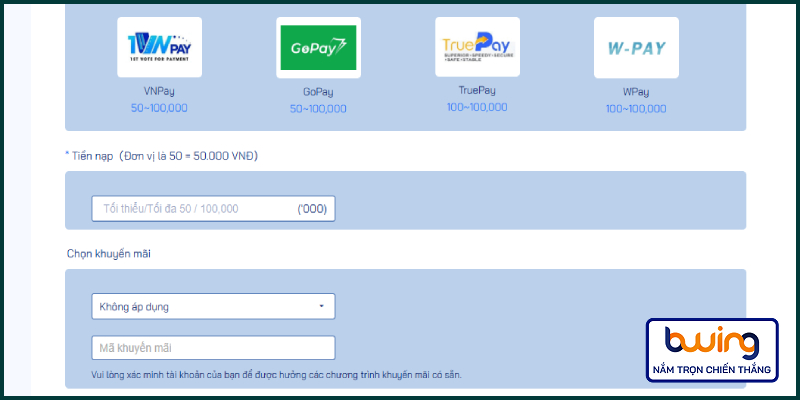
Task: Click the 100~100,000 limit under TruePay
Action: (477, 107)
